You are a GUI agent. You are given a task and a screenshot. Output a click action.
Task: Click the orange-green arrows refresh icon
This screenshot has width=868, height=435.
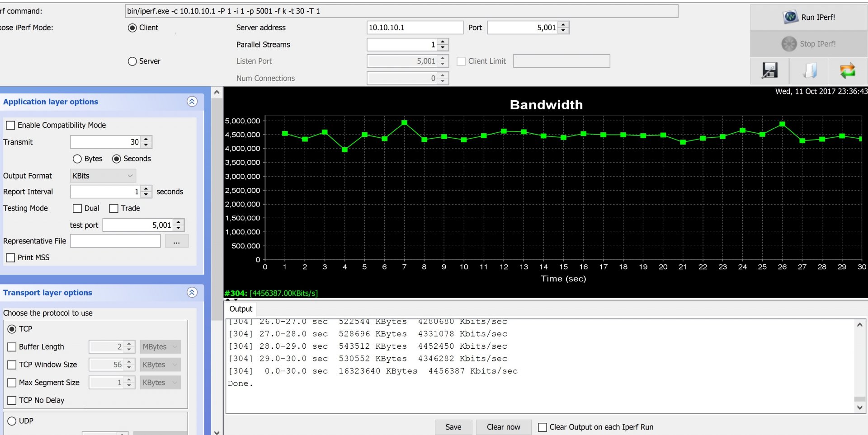point(848,70)
